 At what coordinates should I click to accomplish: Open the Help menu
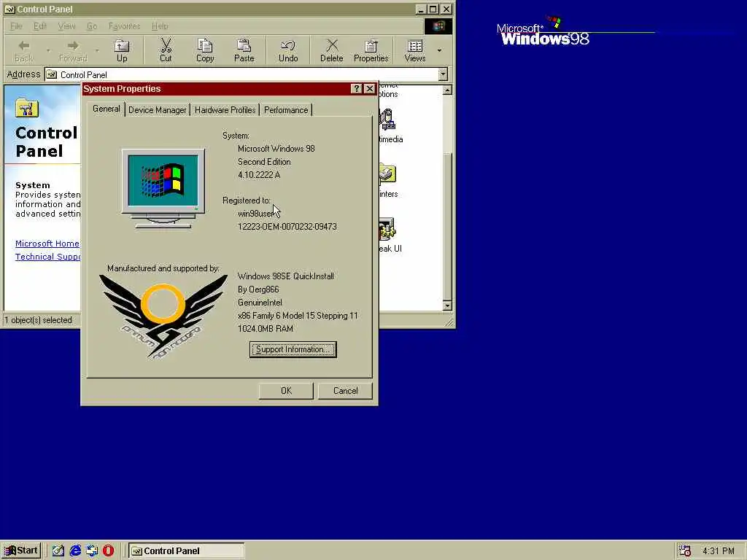click(x=160, y=26)
